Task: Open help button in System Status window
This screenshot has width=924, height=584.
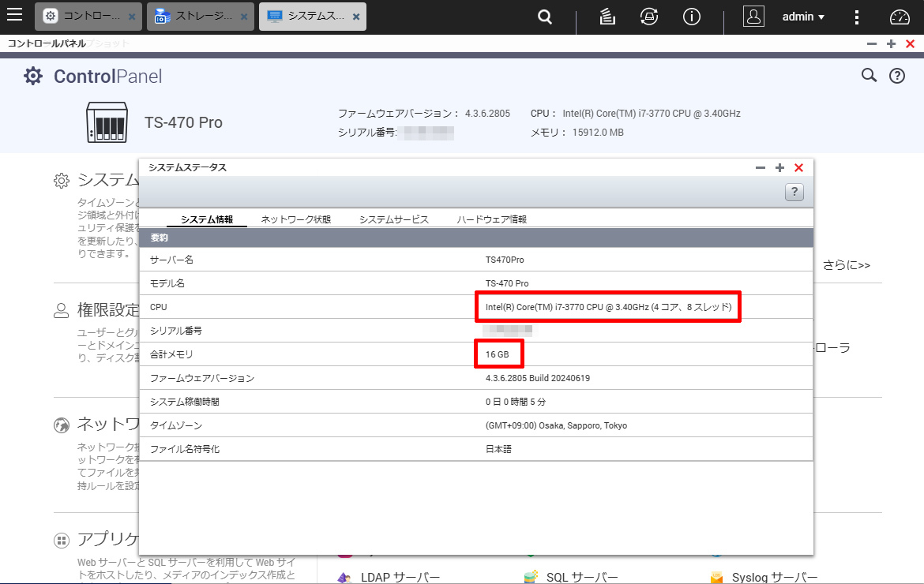Action: point(794,192)
